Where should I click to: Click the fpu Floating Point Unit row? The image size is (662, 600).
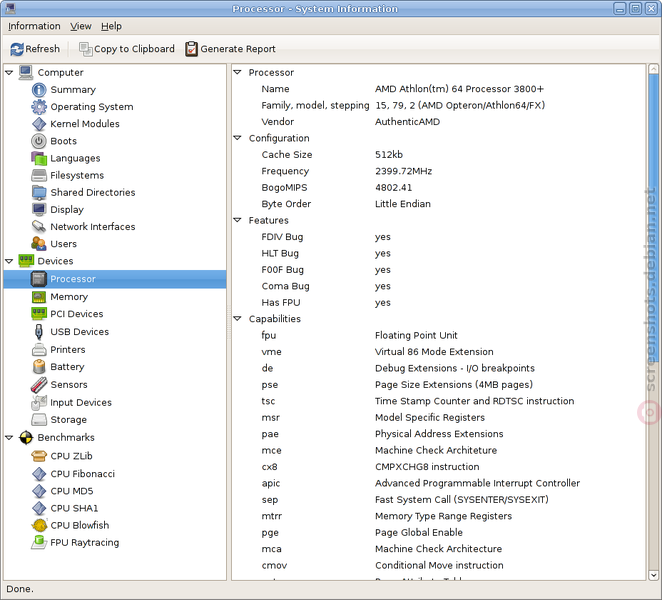tap(438, 335)
